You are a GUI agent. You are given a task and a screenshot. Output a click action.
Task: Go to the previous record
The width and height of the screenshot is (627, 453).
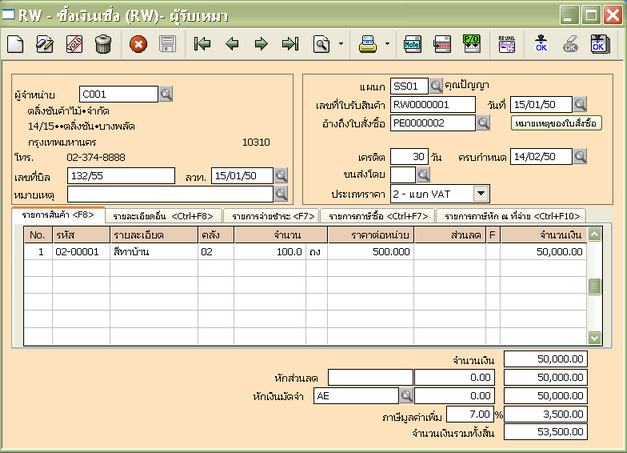[x=232, y=44]
